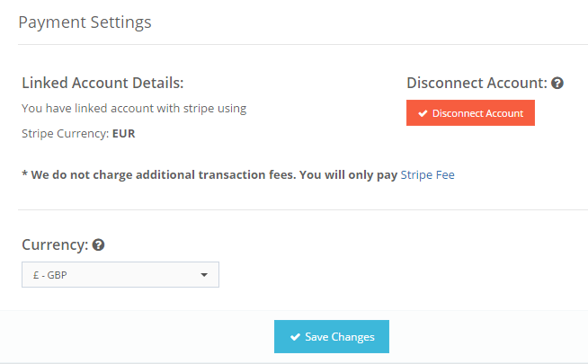The image size is (588, 364).
Task: Click the checkmark icon on Save Changes button
Action: [295, 337]
